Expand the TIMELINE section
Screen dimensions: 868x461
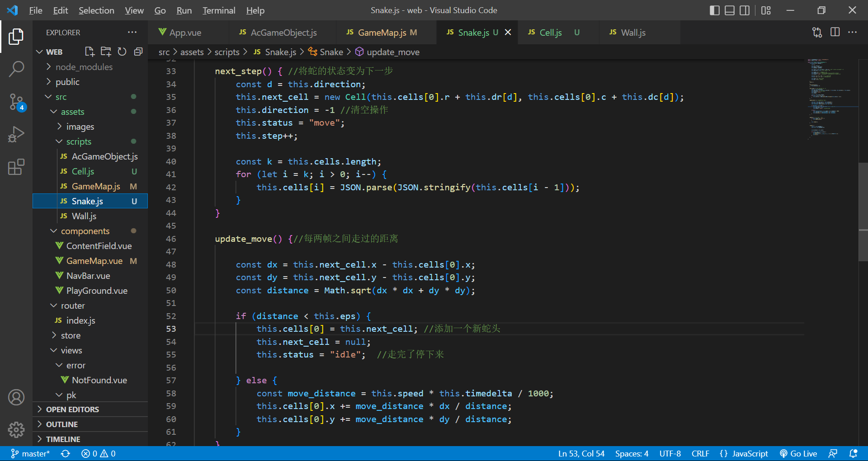pos(90,439)
